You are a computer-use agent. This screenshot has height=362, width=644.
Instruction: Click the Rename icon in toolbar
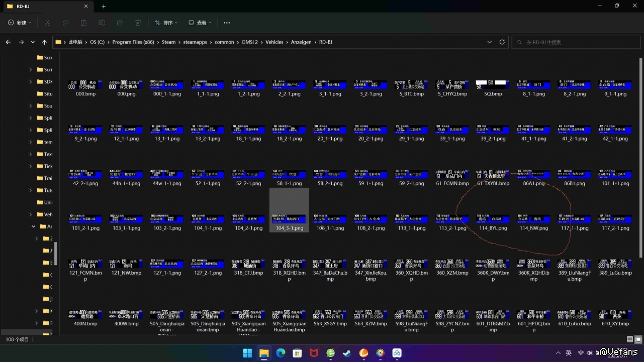tap(102, 23)
